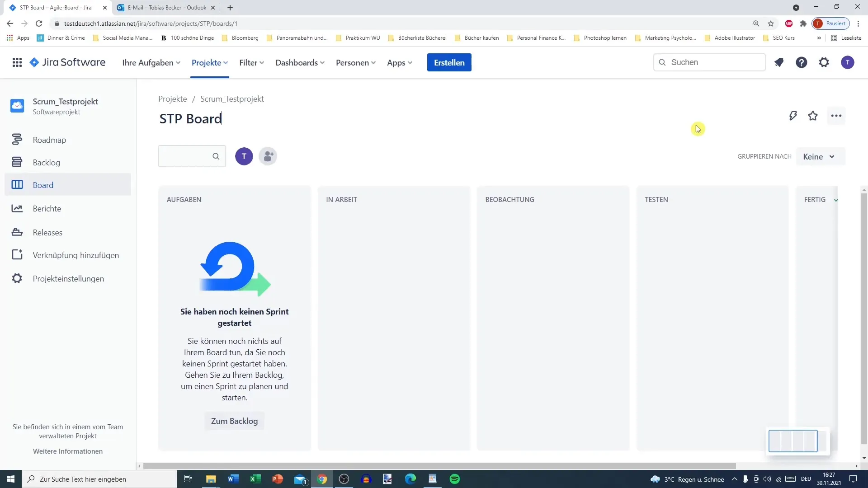The width and height of the screenshot is (868, 488).
Task: Expand the GRUPPIEREN NACH dropdown
Action: 819,157
